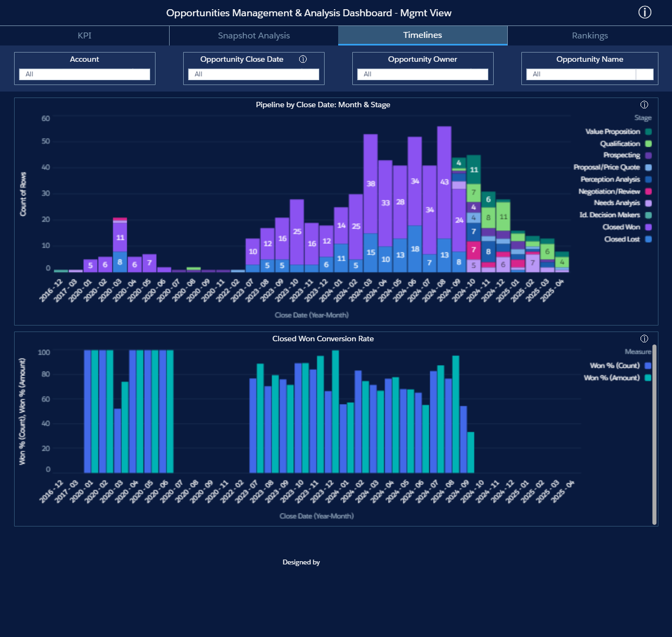This screenshot has height=637, width=672.
Task: Click the Closed Won legend swatch
Action: coord(648,227)
